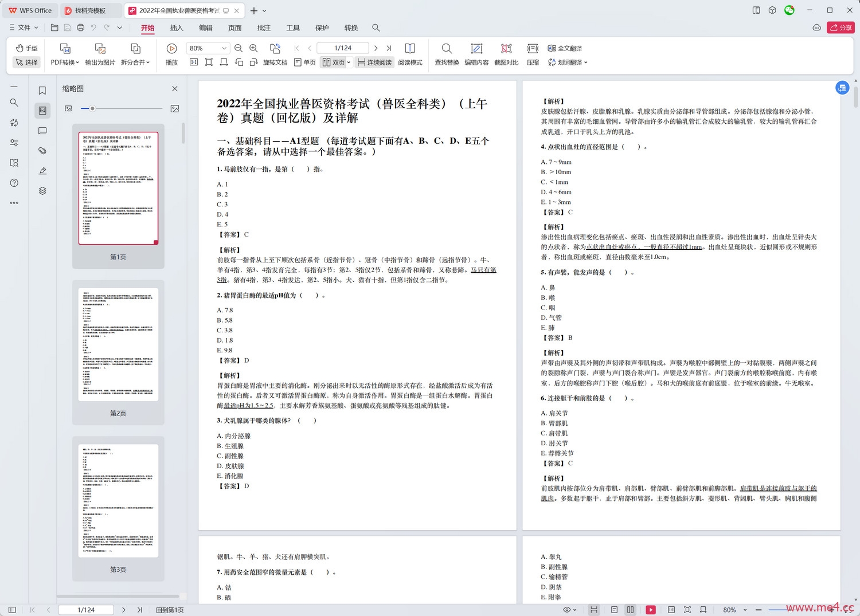Image resolution: width=860 pixels, height=616 pixels.
Task: Go to first page in toolbar
Action: coord(296,48)
